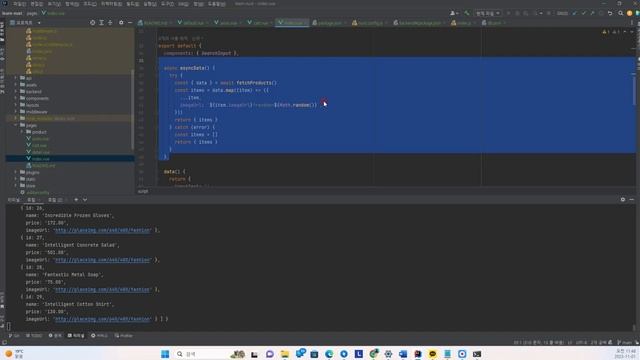Click the build hammer icon
This screenshot has height=360, width=640.
tap(467, 13)
